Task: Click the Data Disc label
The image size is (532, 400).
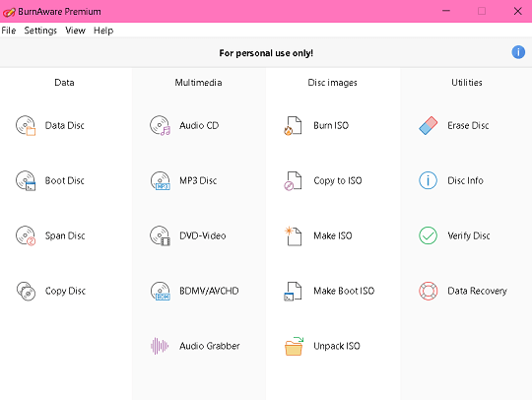Action: click(x=64, y=125)
